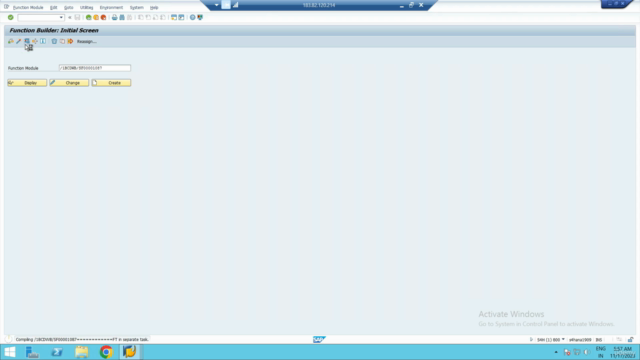Viewport: 640px width, 360px height.
Task: Click the red Cancel icon
Action: tap(103, 18)
